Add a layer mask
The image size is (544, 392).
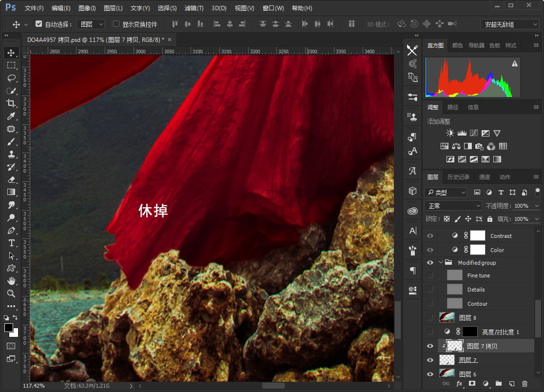click(x=472, y=384)
